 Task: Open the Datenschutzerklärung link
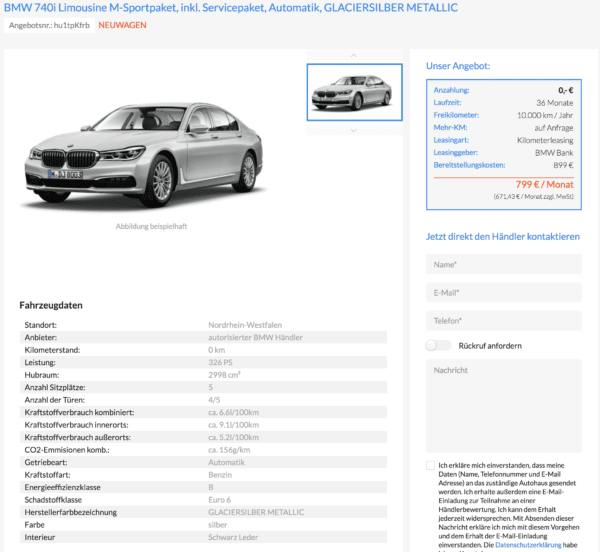point(528,545)
